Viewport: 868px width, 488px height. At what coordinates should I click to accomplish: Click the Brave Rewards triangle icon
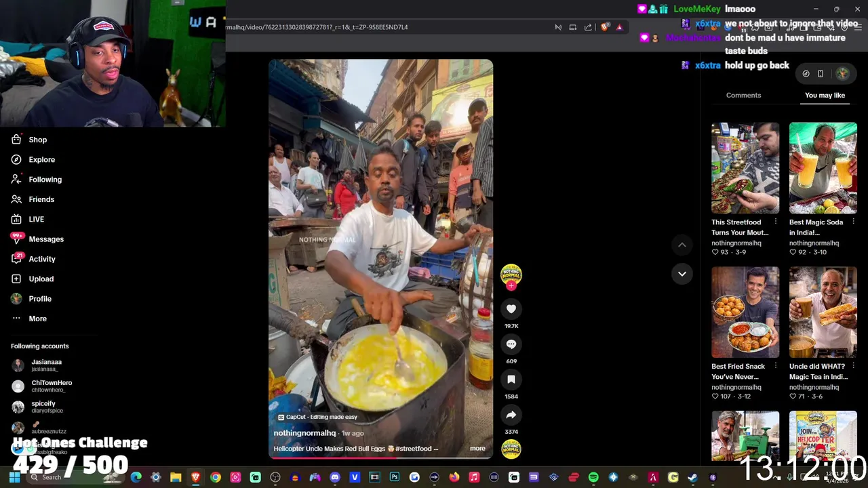coord(619,27)
